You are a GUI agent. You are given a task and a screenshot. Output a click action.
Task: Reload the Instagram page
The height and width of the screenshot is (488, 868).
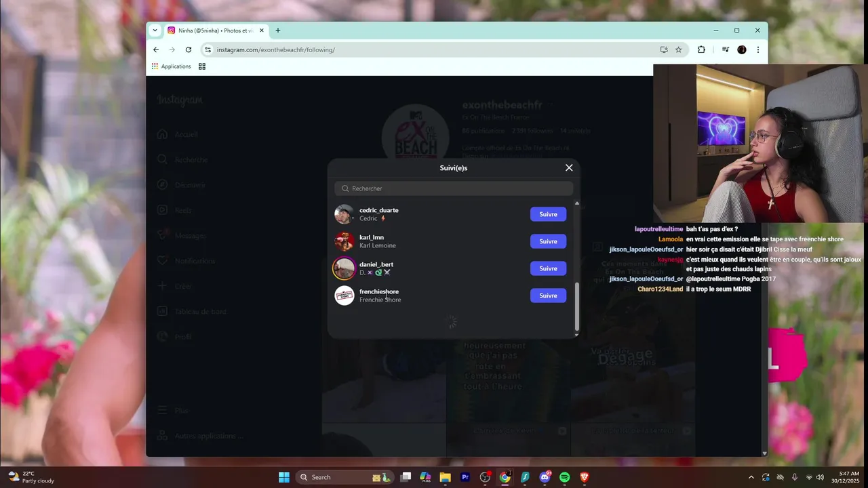(189, 49)
